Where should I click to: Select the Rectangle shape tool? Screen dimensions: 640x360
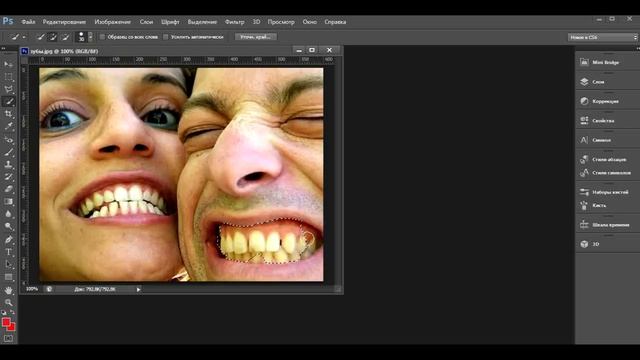click(x=8, y=277)
